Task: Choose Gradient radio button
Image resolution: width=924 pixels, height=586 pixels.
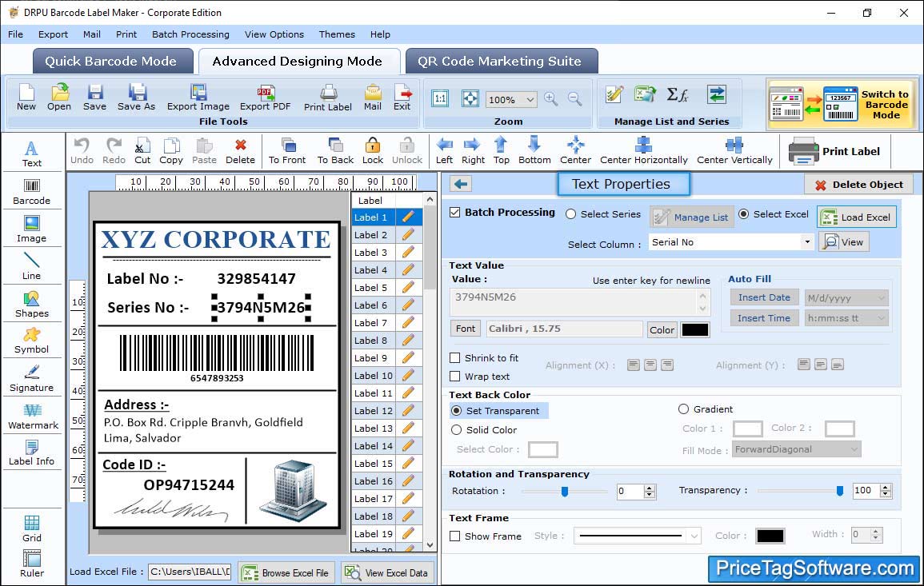Action: [683, 409]
